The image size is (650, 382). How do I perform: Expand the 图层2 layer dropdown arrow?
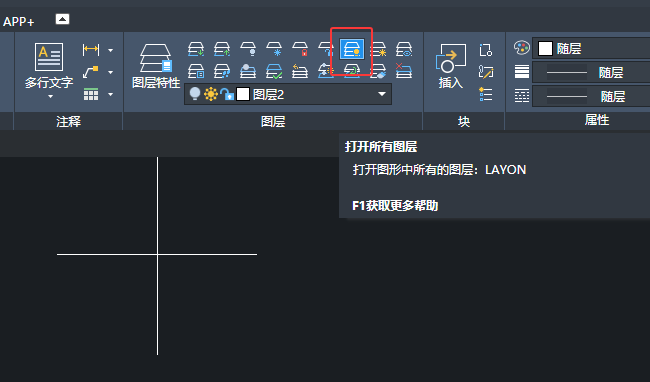click(x=382, y=94)
